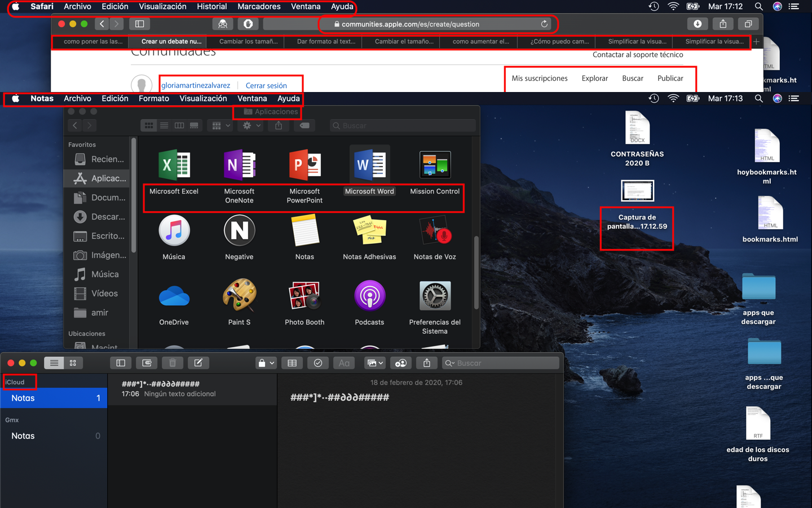Open the gloriamartinezalvarez profile link
This screenshot has height=508, width=812.
(x=196, y=85)
